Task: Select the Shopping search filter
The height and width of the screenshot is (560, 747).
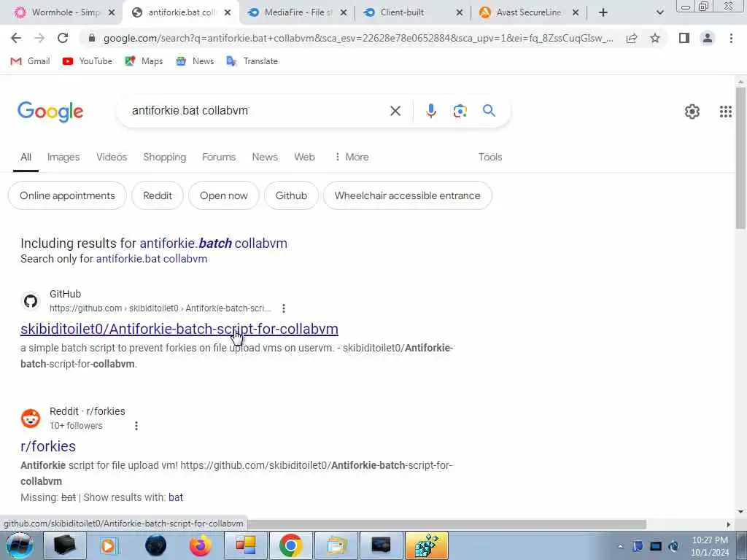Action: click(164, 157)
